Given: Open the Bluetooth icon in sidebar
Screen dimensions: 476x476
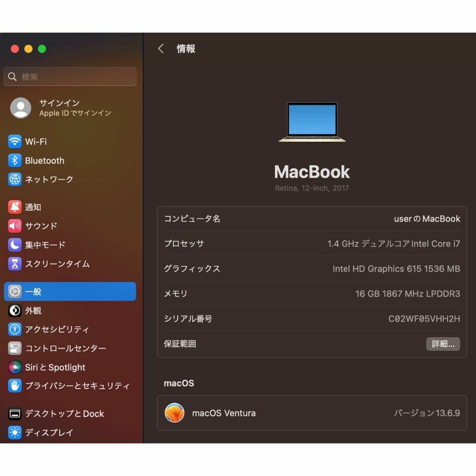Looking at the screenshot, I should tap(15, 160).
